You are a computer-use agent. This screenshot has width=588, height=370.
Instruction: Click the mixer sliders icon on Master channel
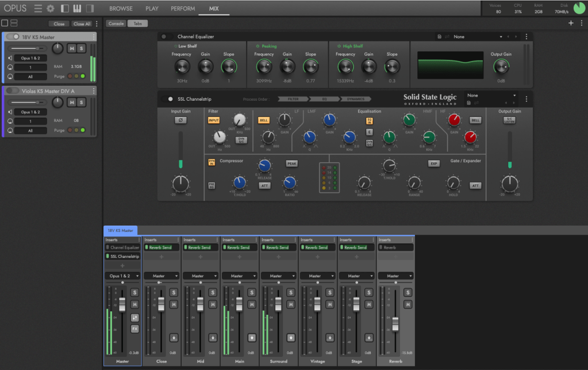pyautogui.click(x=134, y=317)
